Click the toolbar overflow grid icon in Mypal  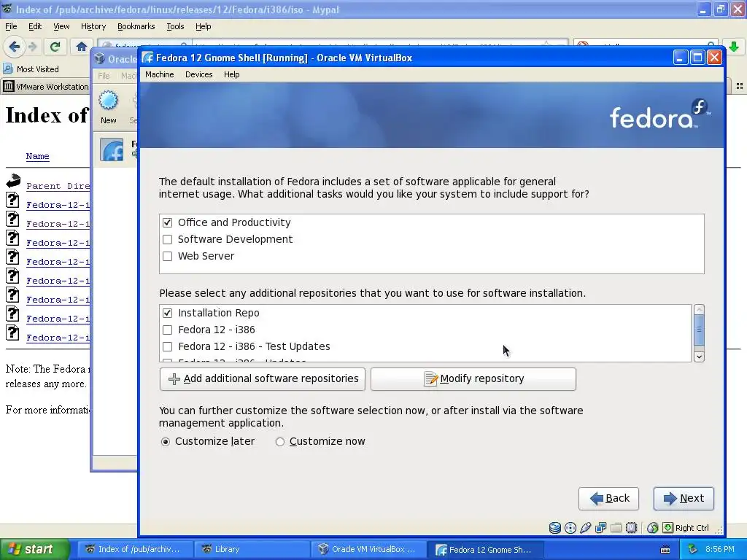(x=740, y=86)
